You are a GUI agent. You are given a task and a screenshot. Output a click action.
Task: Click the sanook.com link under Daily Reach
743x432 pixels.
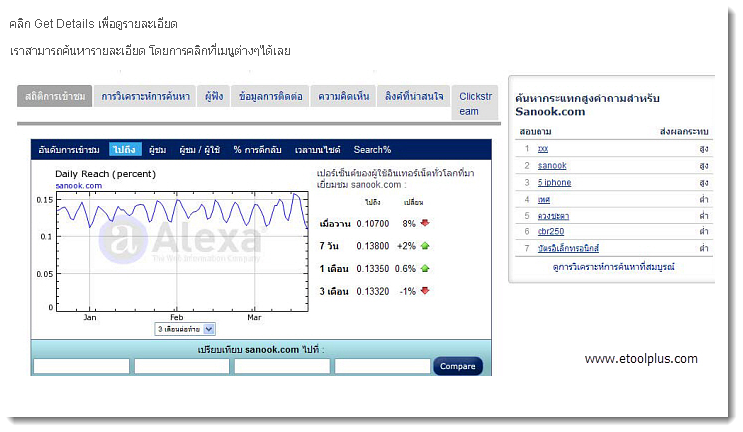coord(79,186)
